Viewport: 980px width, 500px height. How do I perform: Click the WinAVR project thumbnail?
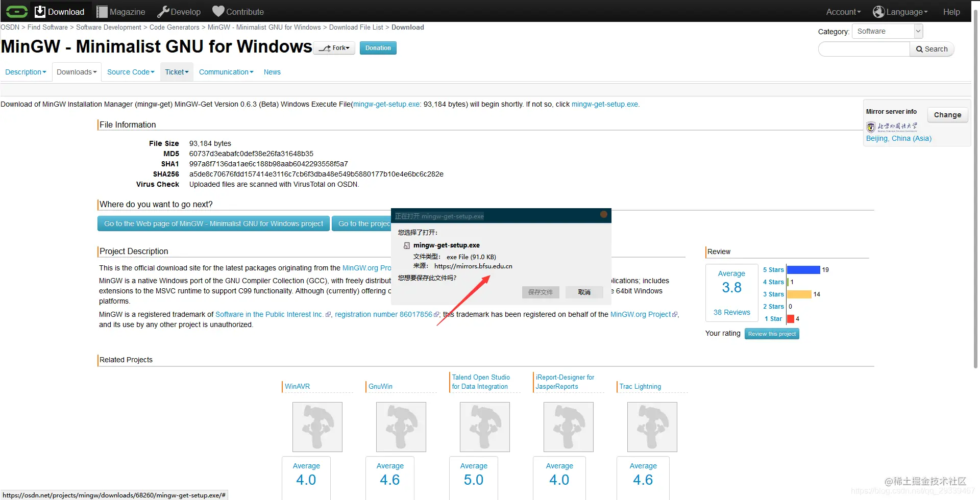click(317, 427)
